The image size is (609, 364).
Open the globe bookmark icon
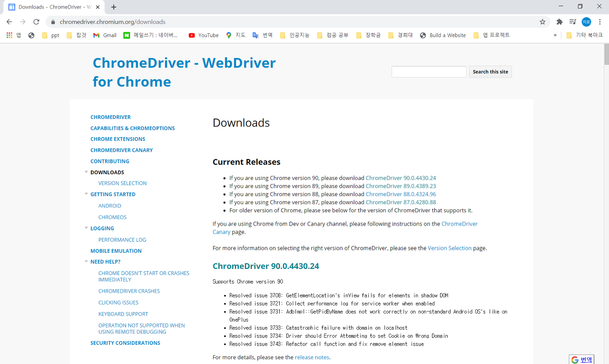(x=31, y=35)
